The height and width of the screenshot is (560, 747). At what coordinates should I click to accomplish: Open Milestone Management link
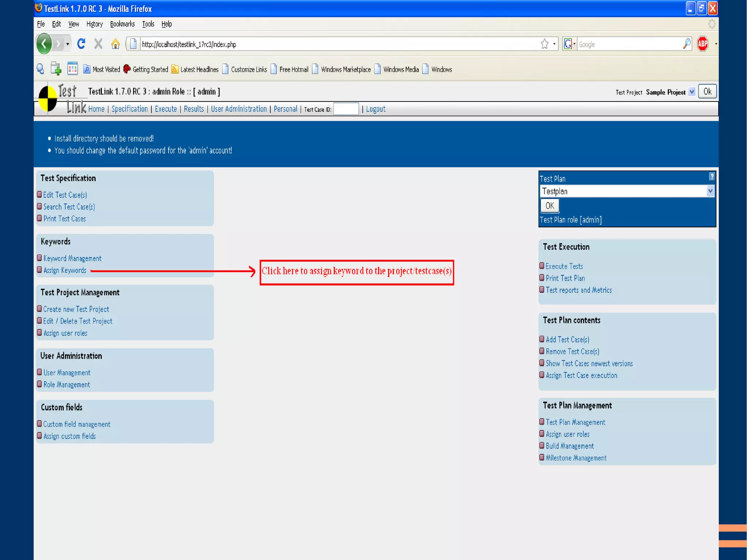(x=576, y=458)
